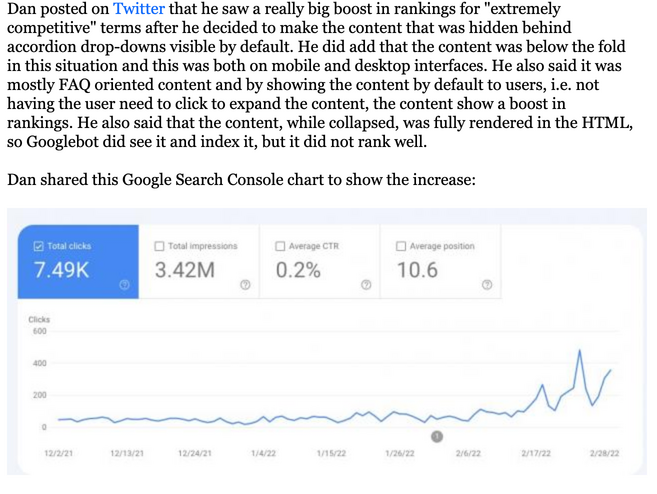Tick the Average position checkbox
The image size is (657, 494).
click(x=401, y=246)
